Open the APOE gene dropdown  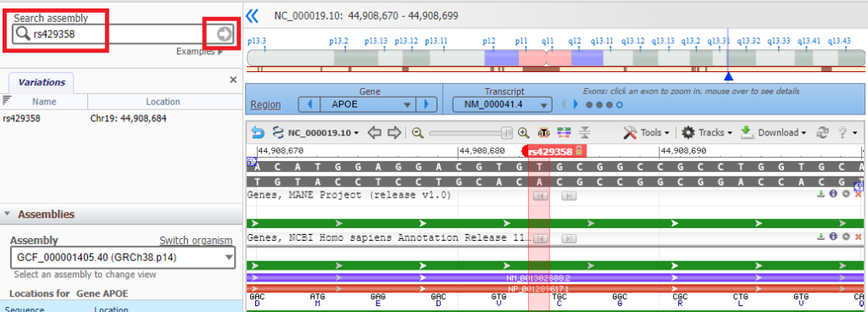pyautogui.click(x=367, y=104)
